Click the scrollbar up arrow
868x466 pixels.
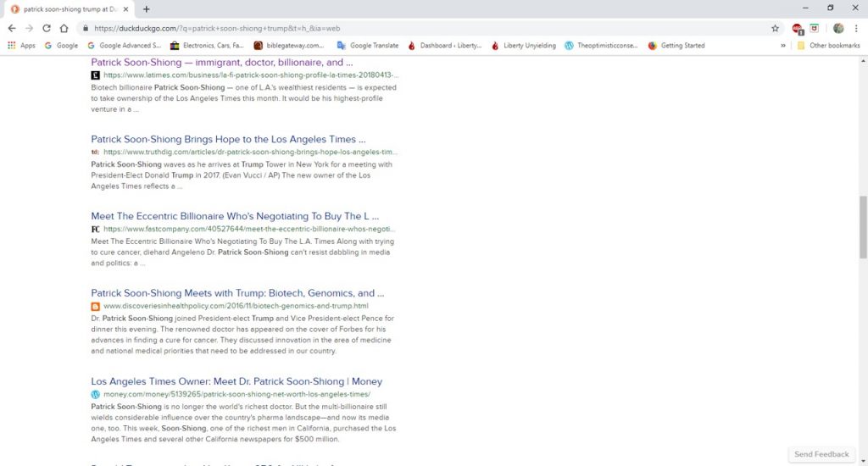click(x=863, y=60)
